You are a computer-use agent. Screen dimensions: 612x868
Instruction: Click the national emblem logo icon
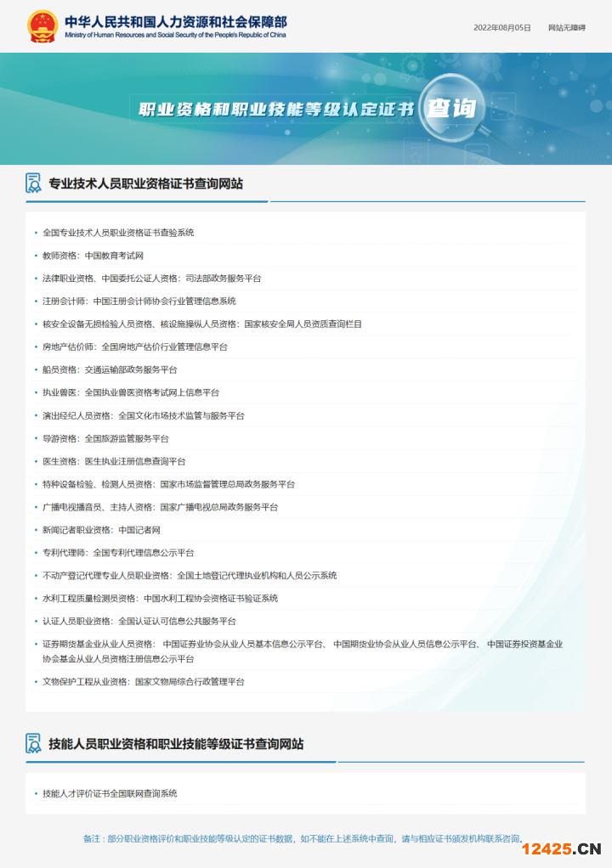[42, 27]
